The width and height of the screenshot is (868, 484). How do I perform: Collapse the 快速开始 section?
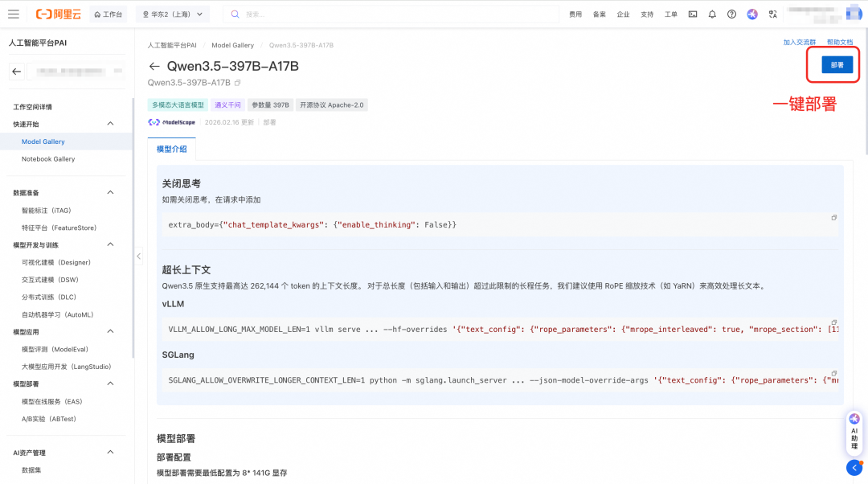110,123
